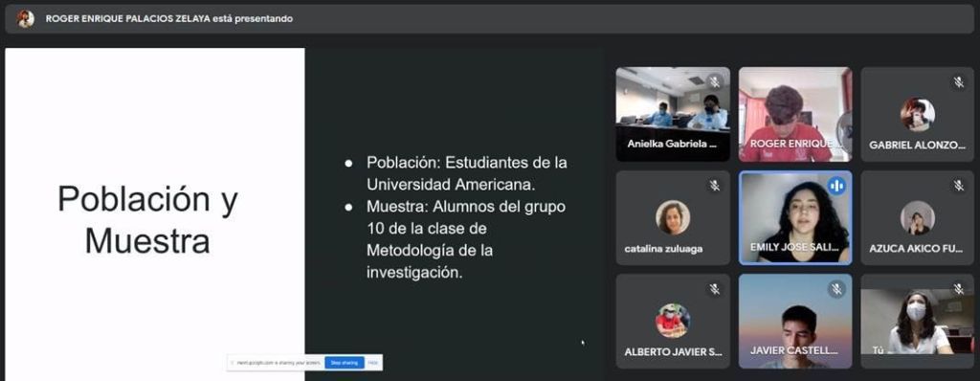Click speaking indicator on EMILY JOSE SALI tile
Image resolution: width=980 pixels, height=381 pixels.
pos(836,185)
